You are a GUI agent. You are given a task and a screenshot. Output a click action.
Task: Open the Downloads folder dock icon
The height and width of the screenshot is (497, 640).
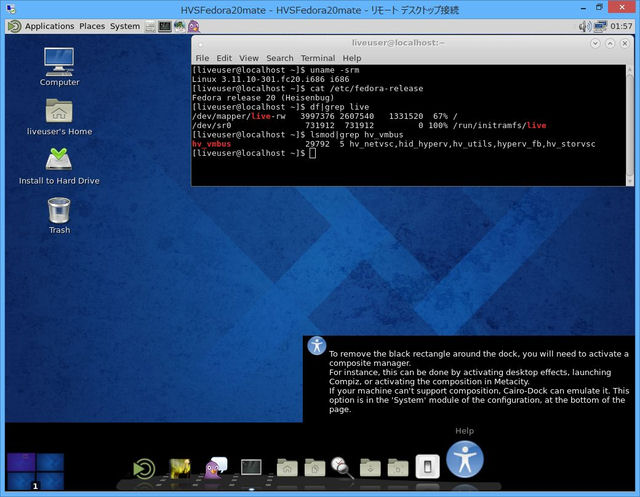pyautogui.click(x=370, y=467)
